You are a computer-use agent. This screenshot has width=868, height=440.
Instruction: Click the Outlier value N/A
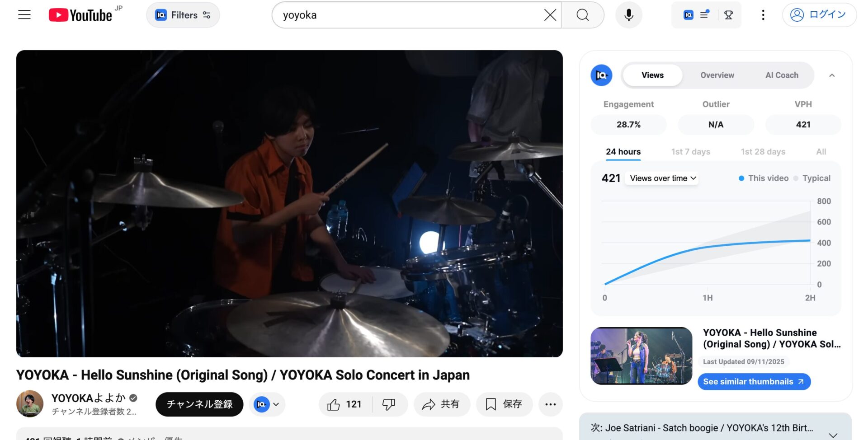(x=716, y=124)
